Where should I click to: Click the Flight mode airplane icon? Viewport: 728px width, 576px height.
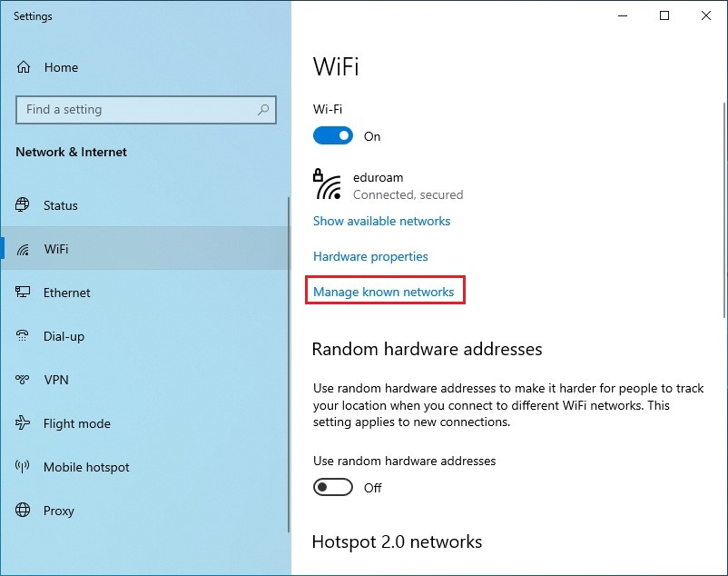[x=23, y=422]
